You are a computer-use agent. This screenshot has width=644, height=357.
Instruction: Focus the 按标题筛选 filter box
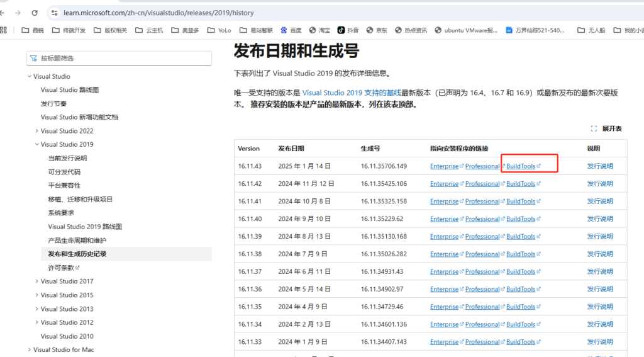119,59
